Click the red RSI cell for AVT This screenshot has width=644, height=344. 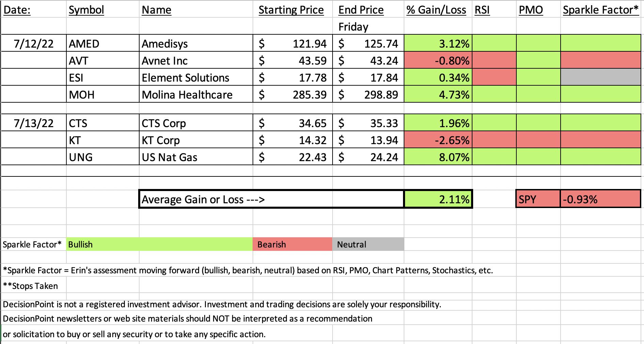coord(494,61)
